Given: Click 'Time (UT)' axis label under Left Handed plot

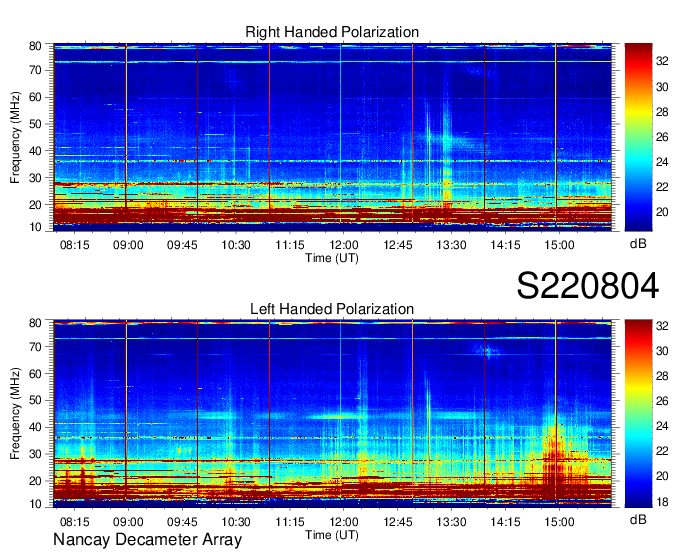Looking at the screenshot, I should [332, 535].
